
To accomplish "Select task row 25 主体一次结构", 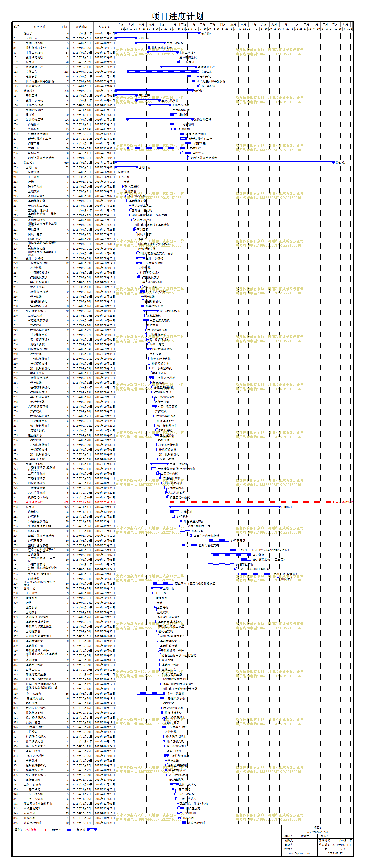I will (x=64, y=43).
